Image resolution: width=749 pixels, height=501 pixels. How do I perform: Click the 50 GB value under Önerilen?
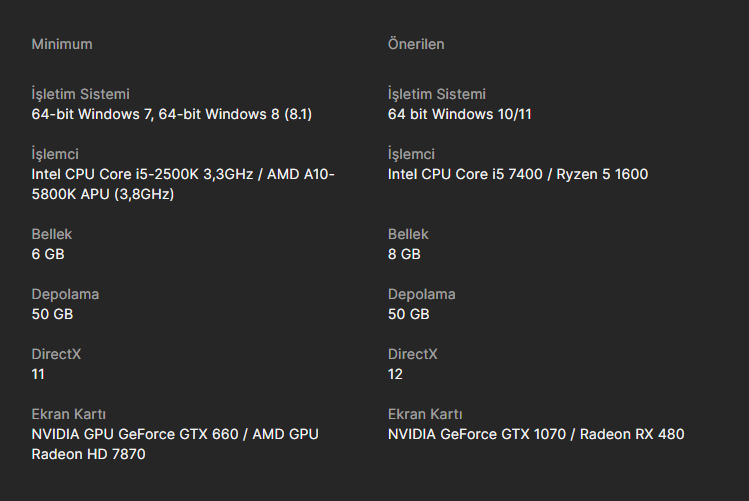click(x=408, y=314)
